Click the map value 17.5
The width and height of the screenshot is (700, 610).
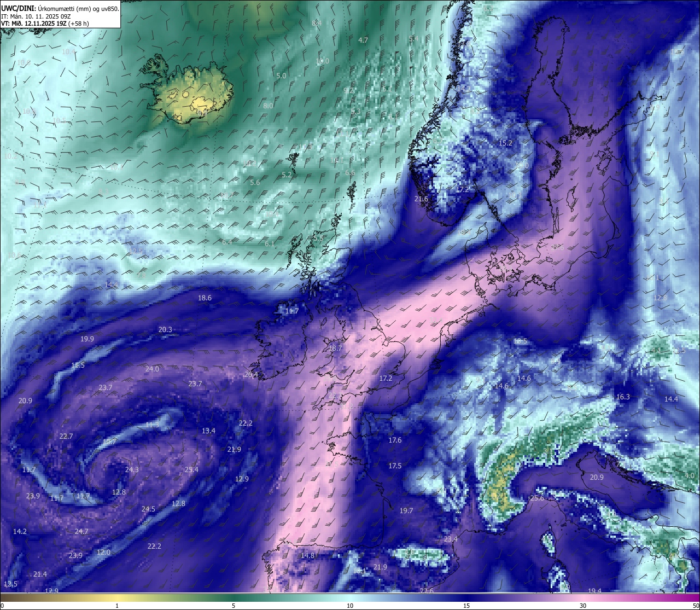pyautogui.click(x=395, y=466)
